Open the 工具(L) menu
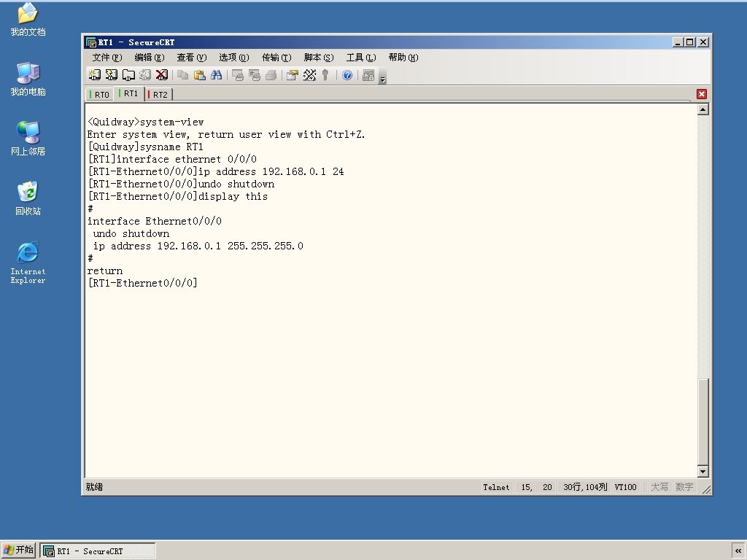Screen dimensions: 747x560 (x=361, y=58)
